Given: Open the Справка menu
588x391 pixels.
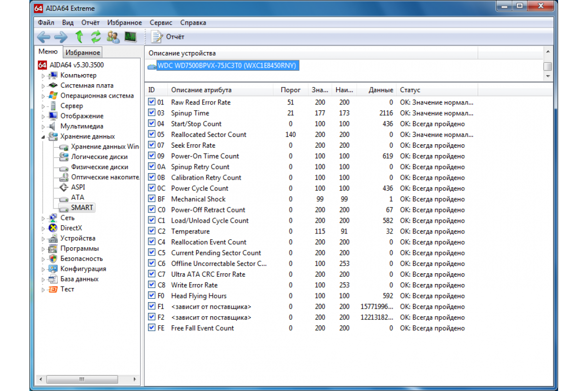Looking at the screenshot, I should click(x=193, y=23).
